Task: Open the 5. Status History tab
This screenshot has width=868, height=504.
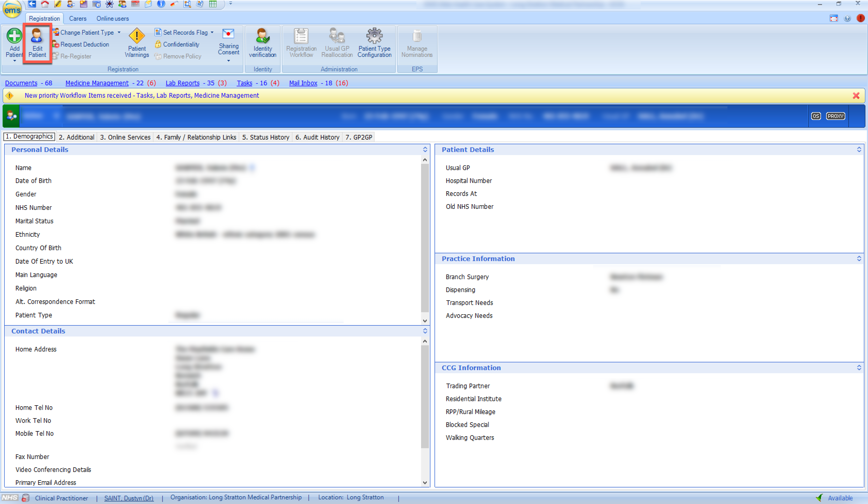Action: coord(265,137)
